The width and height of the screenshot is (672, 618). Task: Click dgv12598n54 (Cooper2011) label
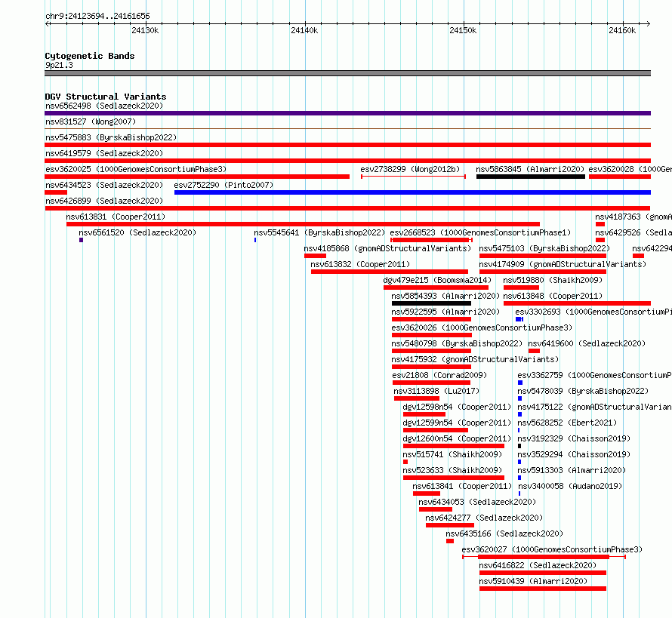[457, 407]
